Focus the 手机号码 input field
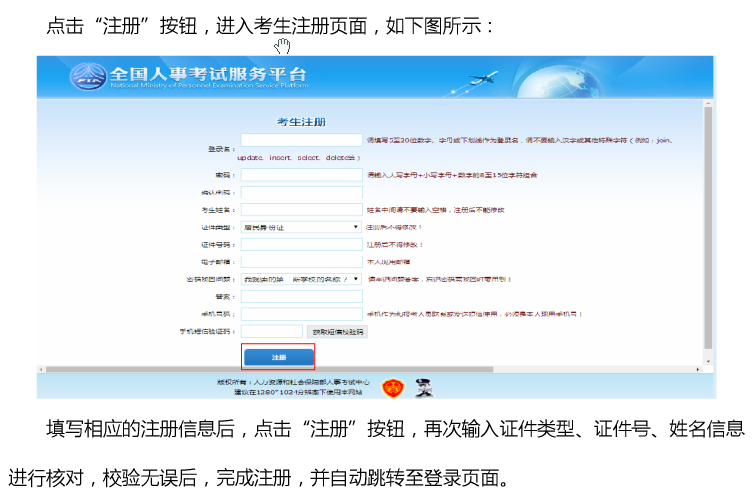 tap(301, 313)
